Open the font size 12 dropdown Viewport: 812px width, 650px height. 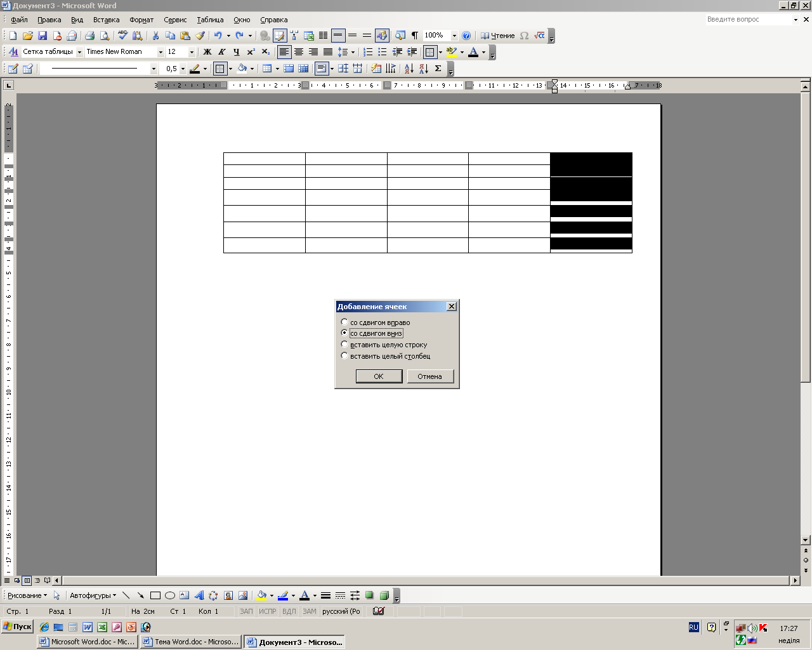click(x=192, y=52)
